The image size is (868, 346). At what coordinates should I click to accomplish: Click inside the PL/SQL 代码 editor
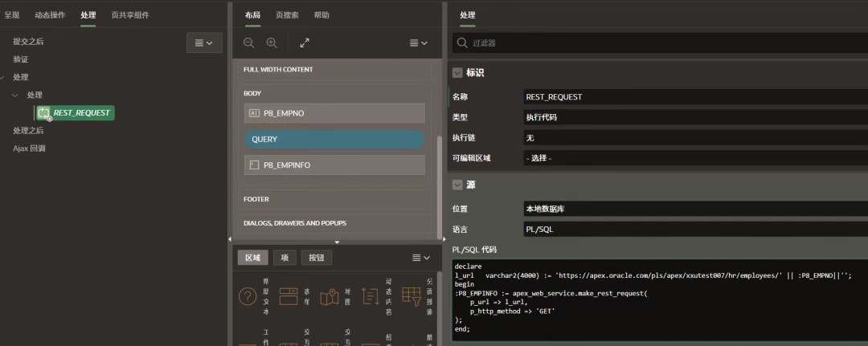click(x=660, y=299)
